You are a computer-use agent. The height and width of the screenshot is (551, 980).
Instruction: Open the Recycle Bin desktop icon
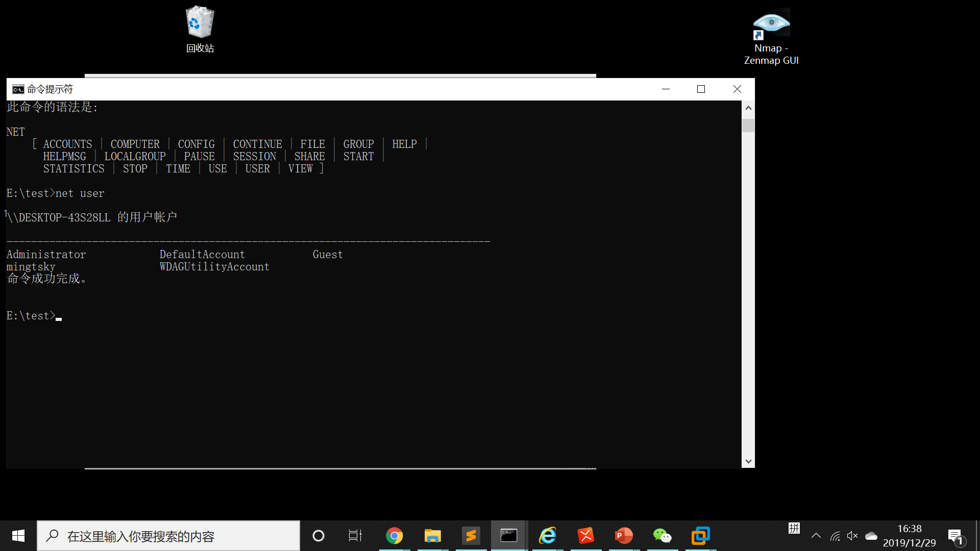200,29
